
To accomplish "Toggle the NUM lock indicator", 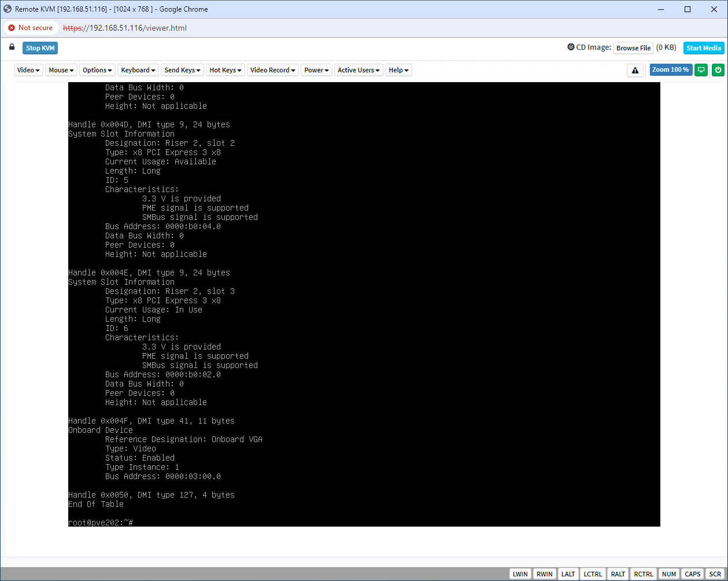I will point(669,574).
